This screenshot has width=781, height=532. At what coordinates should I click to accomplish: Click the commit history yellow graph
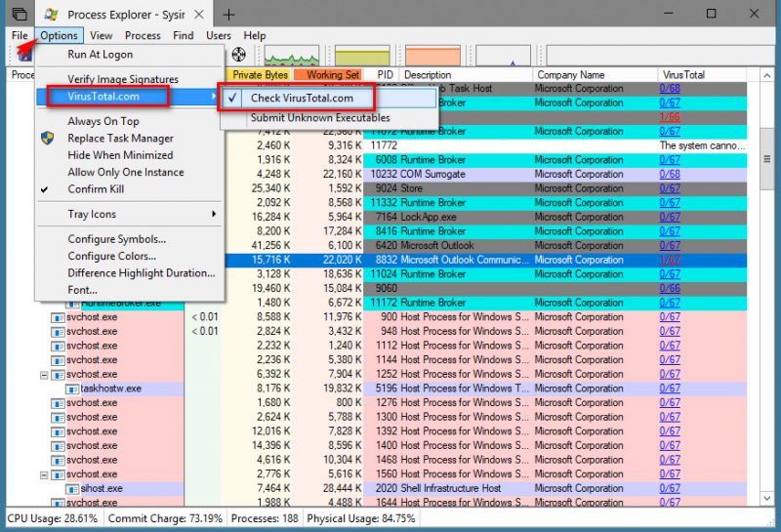[362, 56]
